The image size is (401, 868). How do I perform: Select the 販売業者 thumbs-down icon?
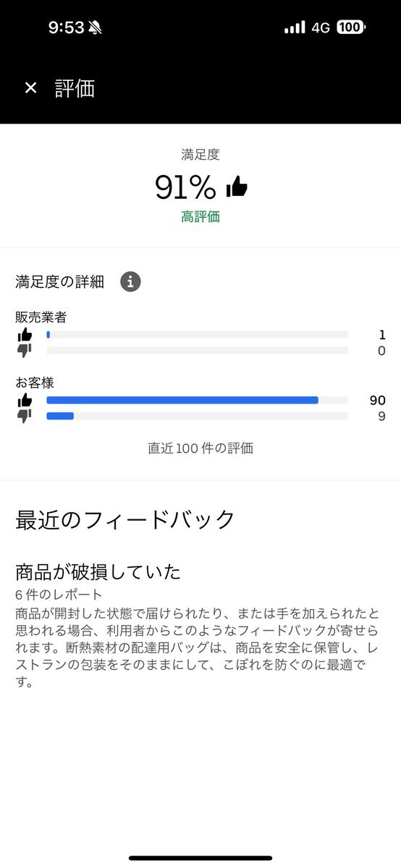click(25, 351)
